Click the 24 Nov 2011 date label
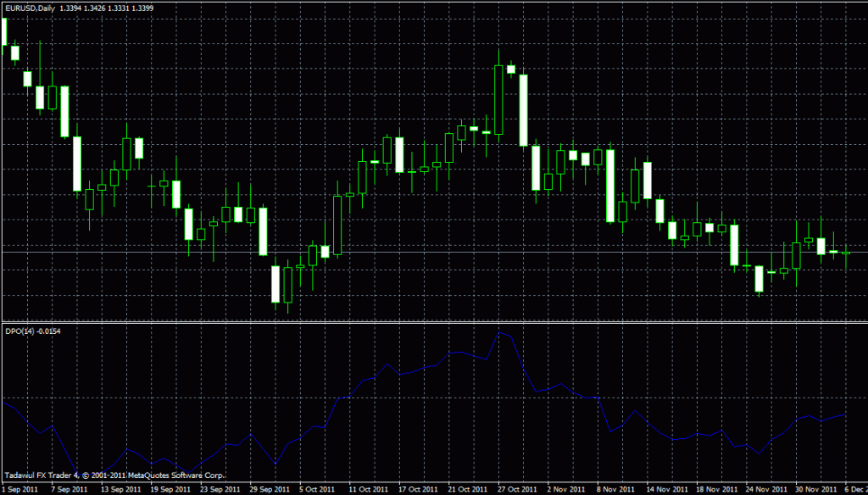This screenshot has width=868, height=495. click(765, 489)
